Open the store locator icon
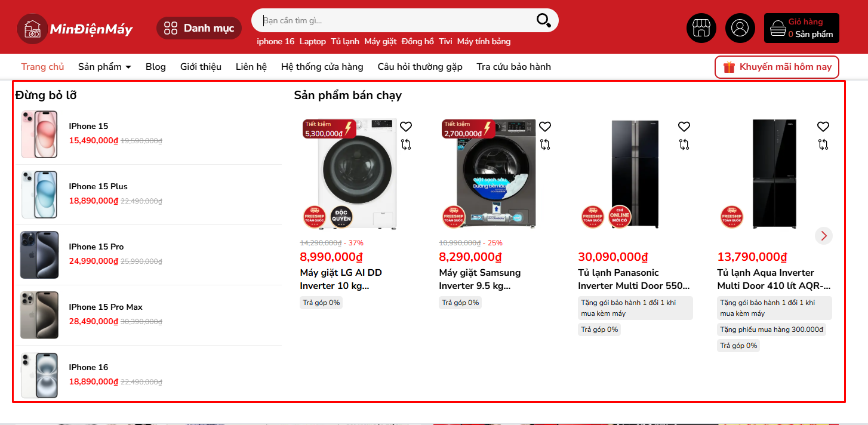 coord(701,28)
